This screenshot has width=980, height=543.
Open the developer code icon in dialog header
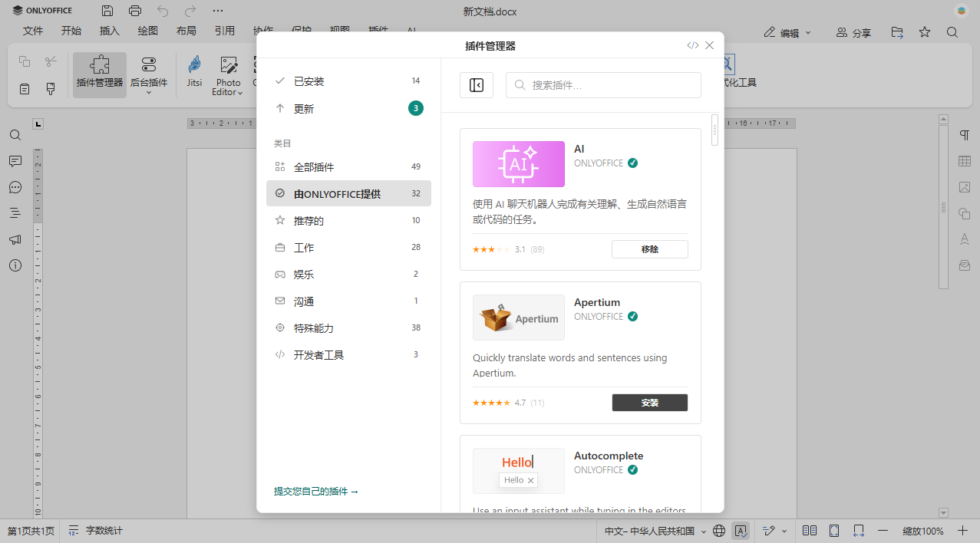point(693,45)
